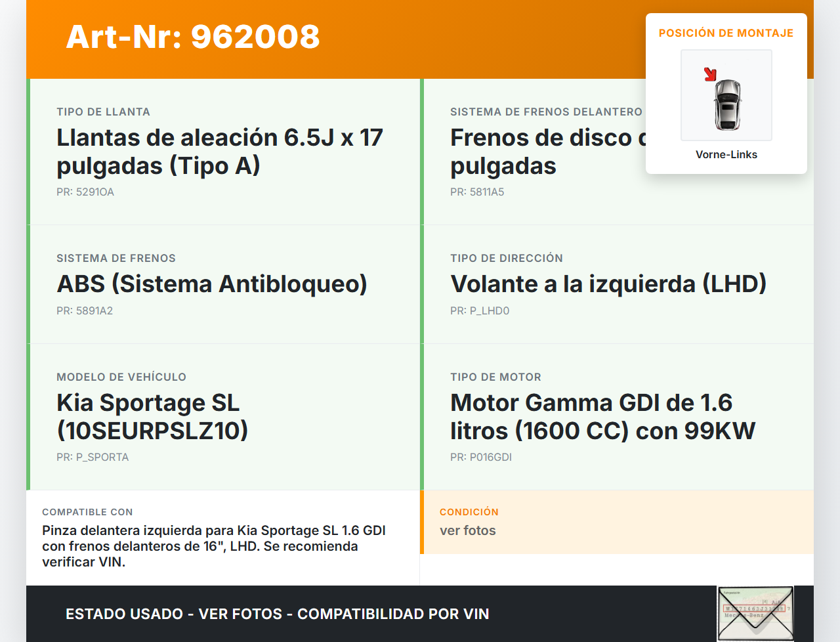This screenshot has width=840, height=642.
Task: Select the "Art-Nr: 962008" header title
Action: coord(193,37)
